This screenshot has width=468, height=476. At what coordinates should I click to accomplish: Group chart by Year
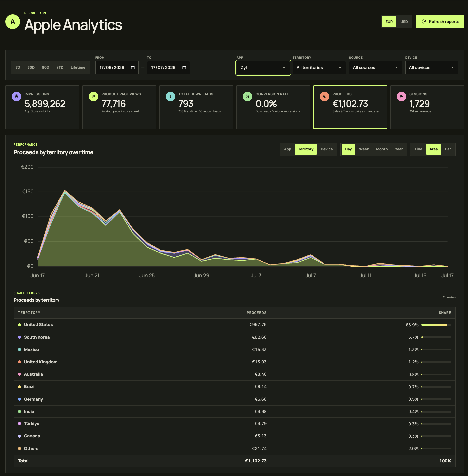click(399, 149)
